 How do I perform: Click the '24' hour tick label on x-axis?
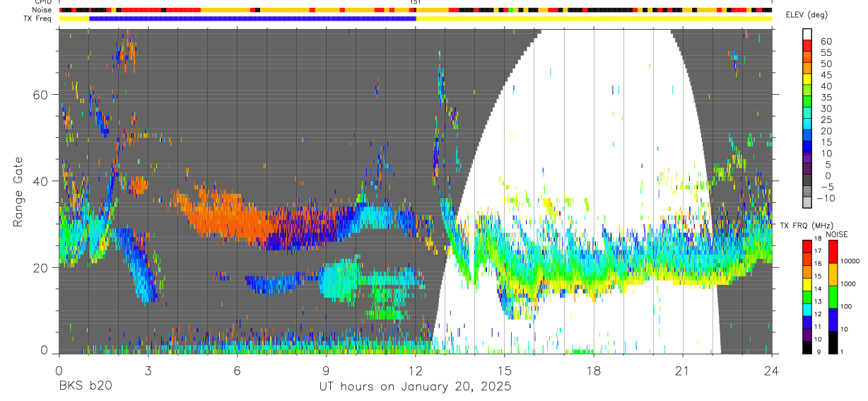pyautogui.click(x=772, y=370)
